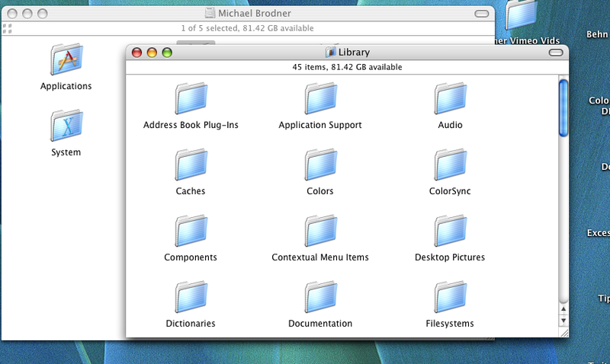Screen dimensions: 610x364
Task: Open the ColorSync folder
Action: coord(450,165)
